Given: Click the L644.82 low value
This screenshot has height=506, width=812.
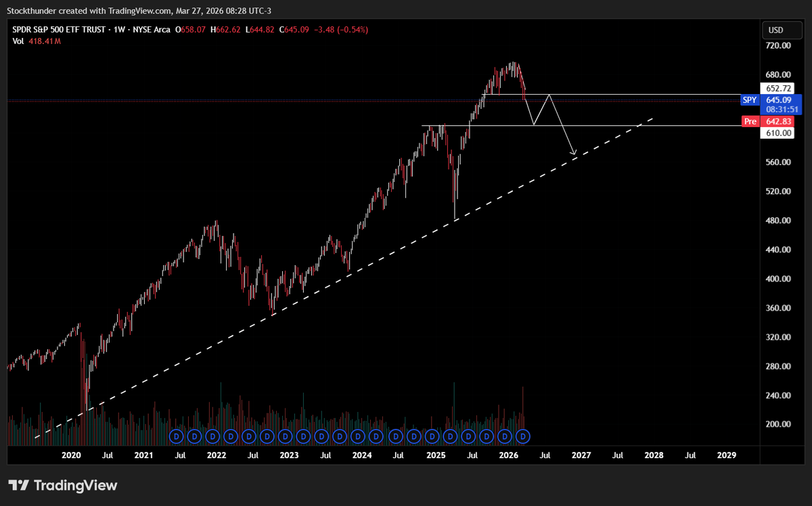Looking at the screenshot, I should pyautogui.click(x=260, y=30).
